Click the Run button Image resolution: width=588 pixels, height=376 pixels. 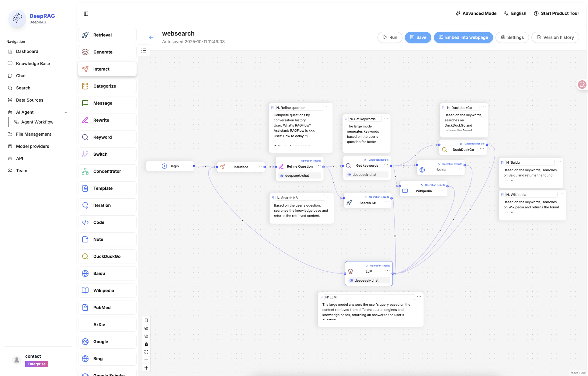390,37
